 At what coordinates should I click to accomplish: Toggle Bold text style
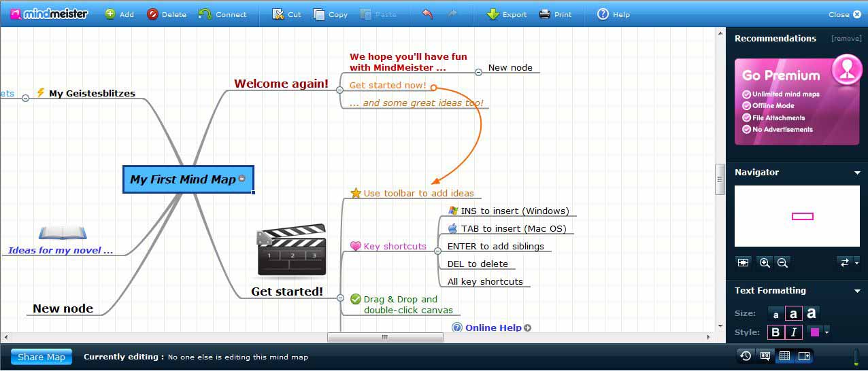pyautogui.click(x=775, y=332)
